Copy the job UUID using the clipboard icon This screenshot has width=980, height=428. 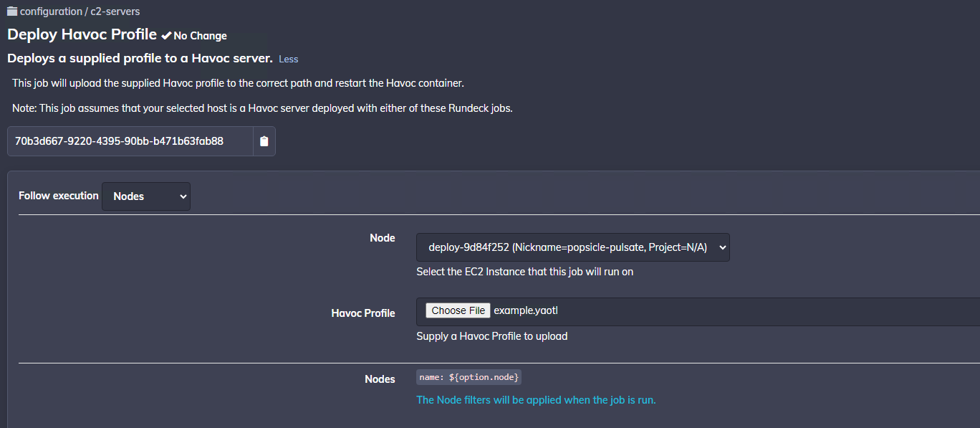click(264, 141)
